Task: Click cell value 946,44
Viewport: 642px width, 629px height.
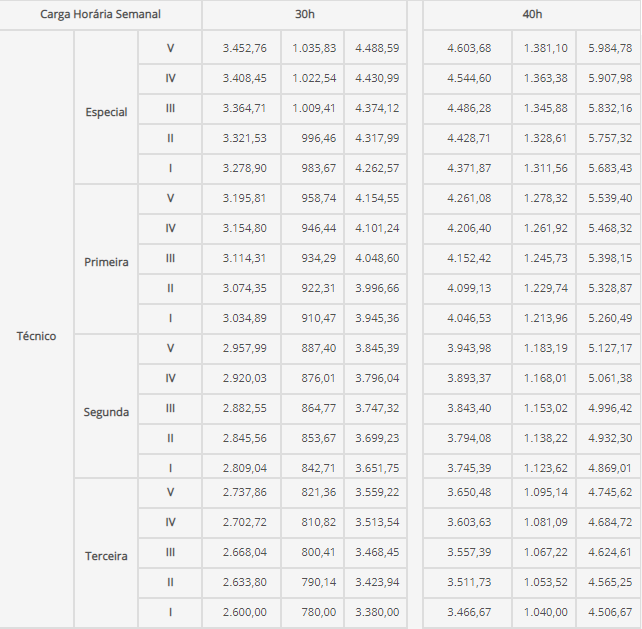Action: [x=319, y=228]
